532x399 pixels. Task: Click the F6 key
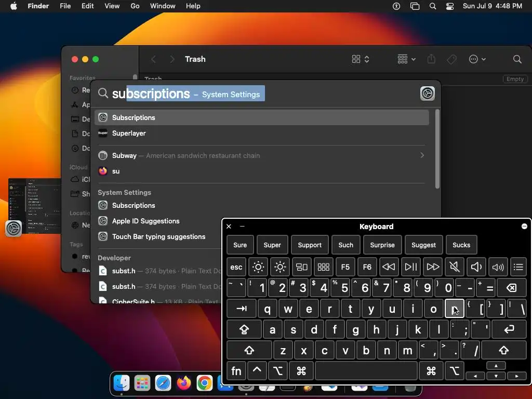(x=367, y=267)
